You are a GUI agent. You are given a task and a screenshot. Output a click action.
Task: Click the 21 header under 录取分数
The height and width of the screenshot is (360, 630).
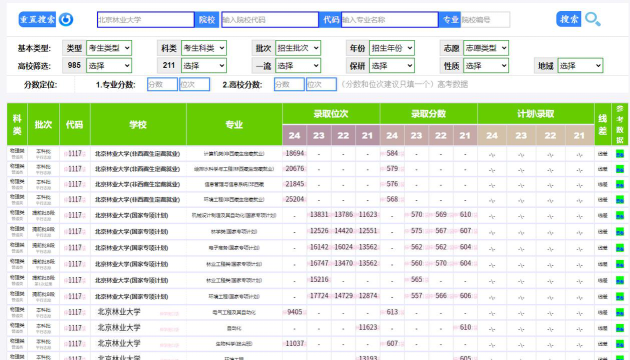[x=465, y=135]
